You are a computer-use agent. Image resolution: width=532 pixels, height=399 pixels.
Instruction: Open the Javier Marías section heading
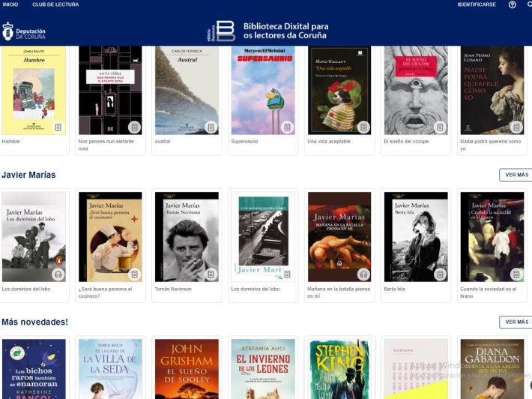tap(28, 175)
